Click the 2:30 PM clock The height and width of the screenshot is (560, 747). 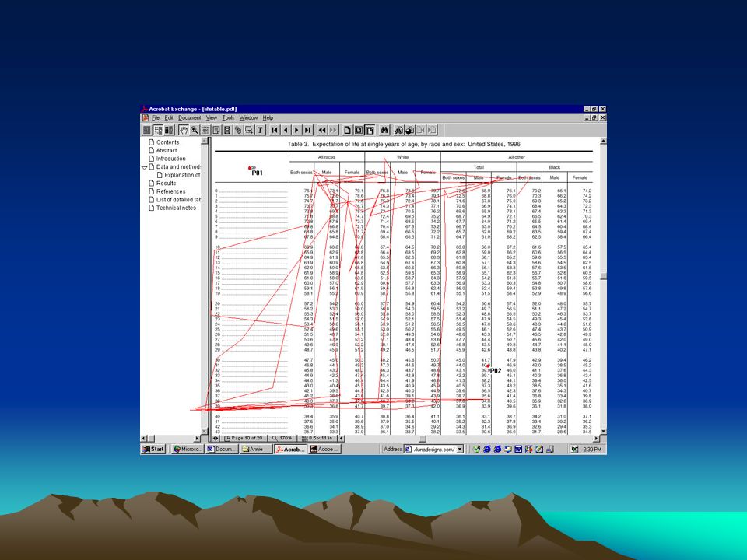[x=592, y=449]
